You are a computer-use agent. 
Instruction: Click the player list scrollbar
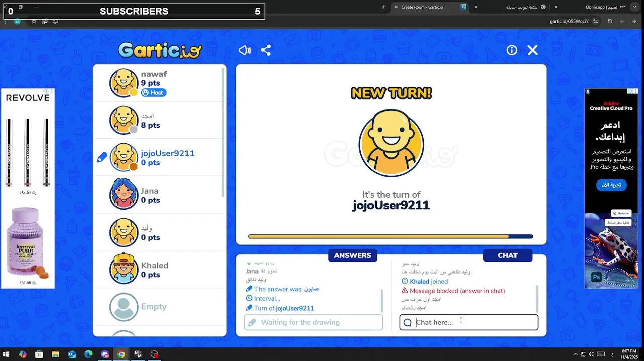point(223,132)
